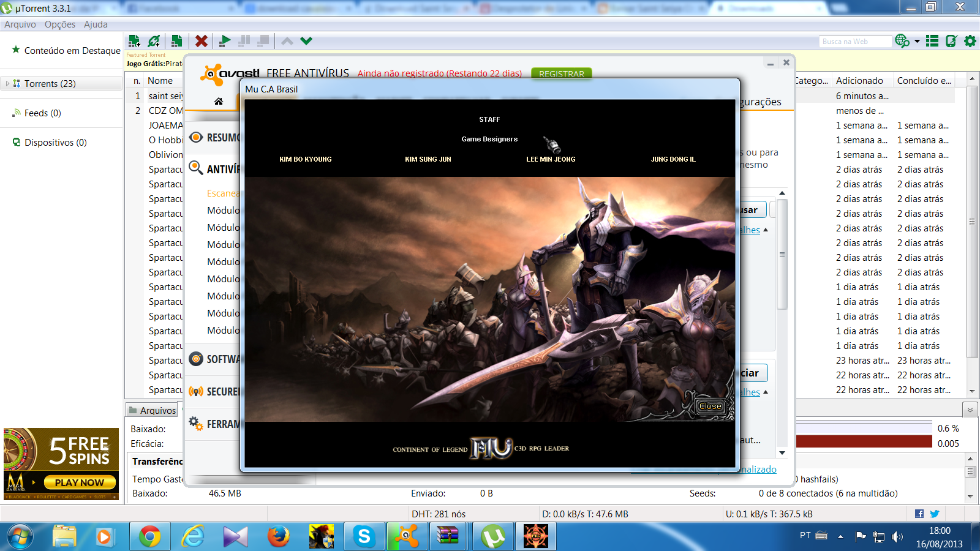Viewport: 980px width, 551px height.
Task: Move torrent down the queue with green arrow
Action: tap(306, 41)
